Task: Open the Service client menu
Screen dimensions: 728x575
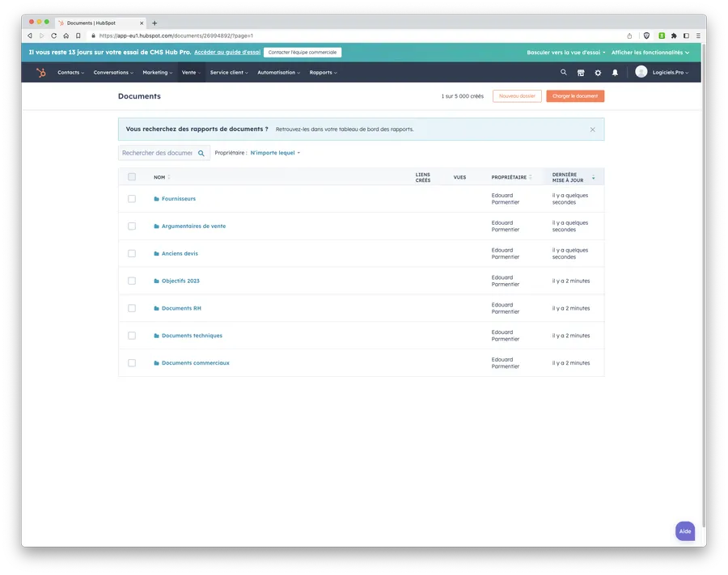Action: pos(229,73)
